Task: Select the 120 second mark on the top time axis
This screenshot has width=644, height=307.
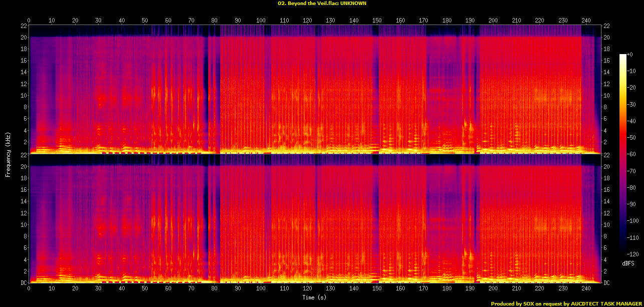Action: (307, 21)
